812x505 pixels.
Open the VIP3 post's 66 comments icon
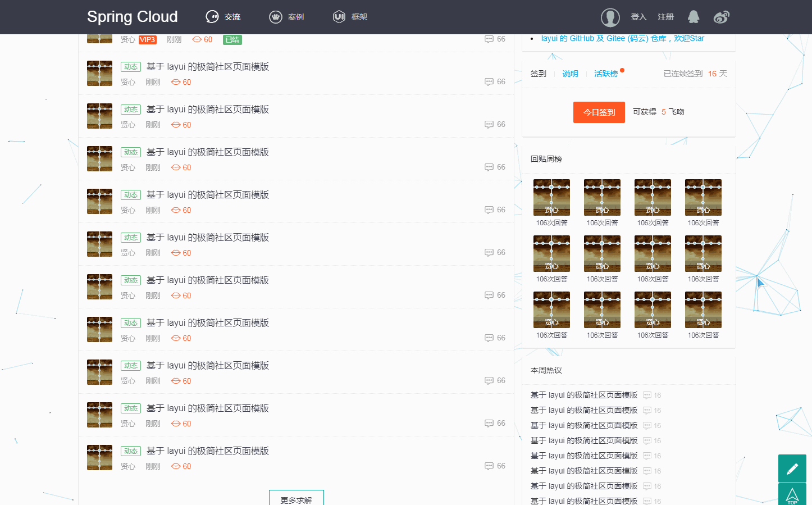(x=489, y=39)
